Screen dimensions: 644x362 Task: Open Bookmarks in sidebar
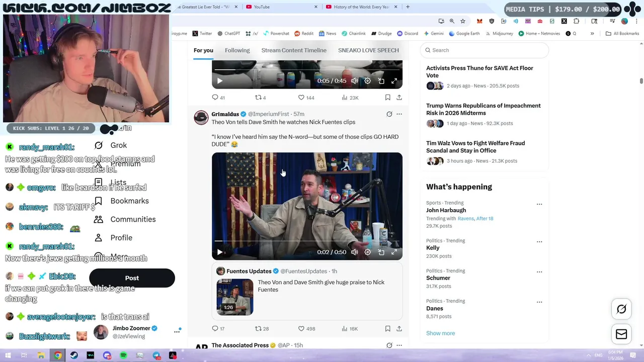(x=121, y=201)
